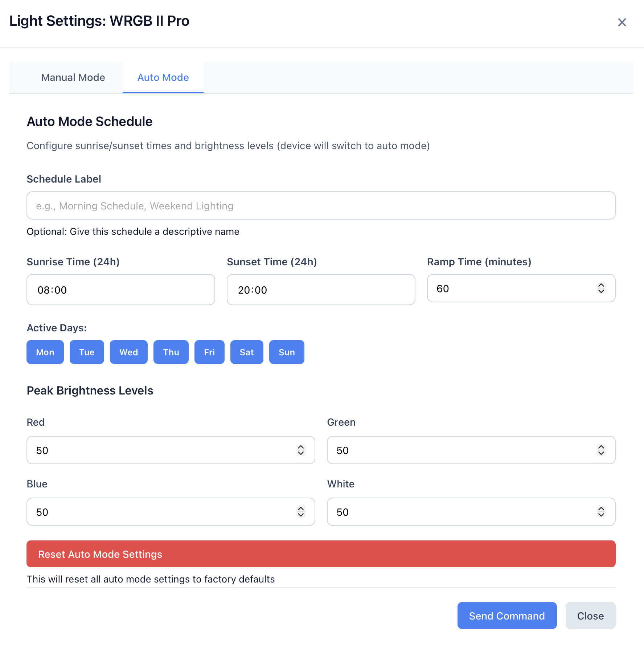
Task: Click the Sunset Time field showing 20:00
Action: pyautogui.click(x=321, y=290)
